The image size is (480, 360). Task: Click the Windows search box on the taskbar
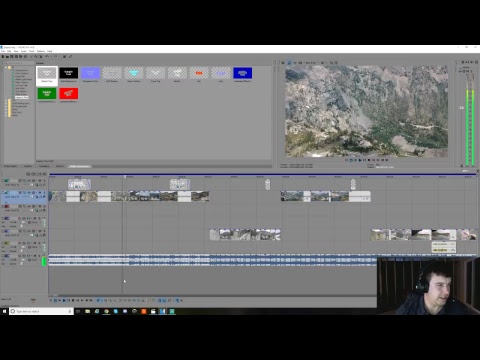[x=41, y=311]
